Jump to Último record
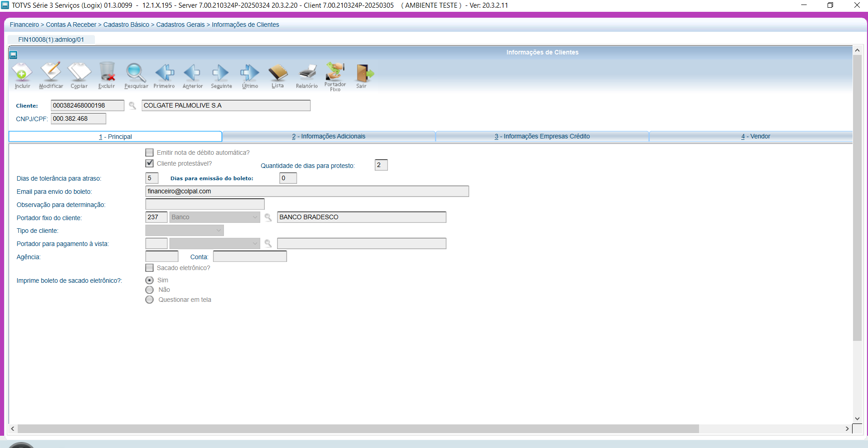This screenshot has width=868, height=448. (250, 75)
